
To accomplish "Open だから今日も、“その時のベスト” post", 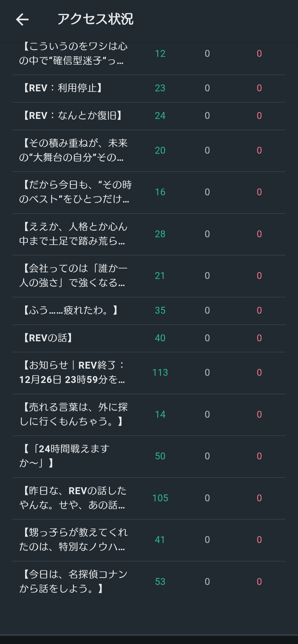I will coord(75,192).
